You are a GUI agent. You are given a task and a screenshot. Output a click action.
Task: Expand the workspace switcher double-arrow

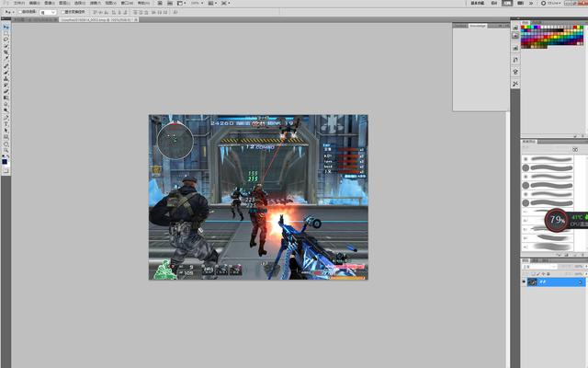pos(531,3)
